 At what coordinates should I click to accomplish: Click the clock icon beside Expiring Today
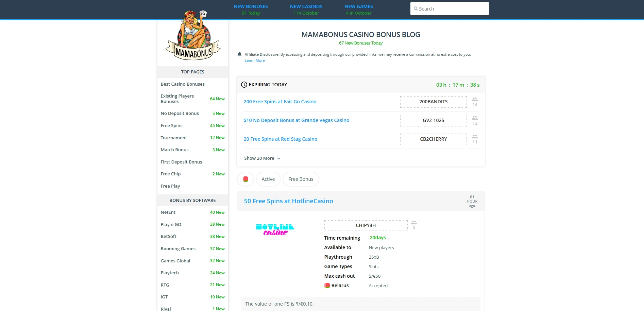pos(244,85)
